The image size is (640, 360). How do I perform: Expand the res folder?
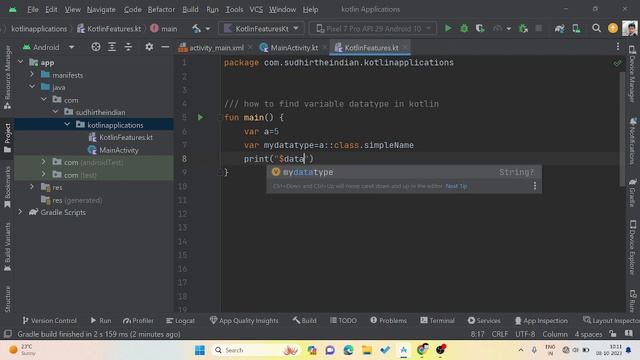pos(32,187)
